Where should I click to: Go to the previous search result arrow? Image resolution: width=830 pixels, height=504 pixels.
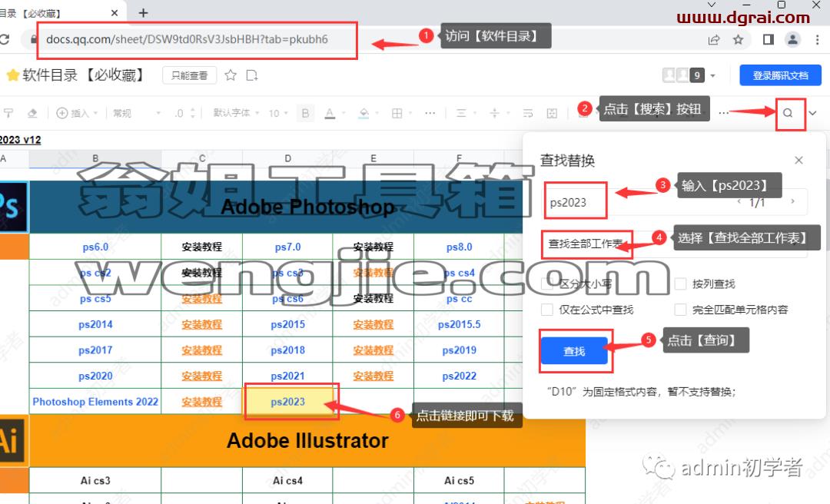[739, 202]
